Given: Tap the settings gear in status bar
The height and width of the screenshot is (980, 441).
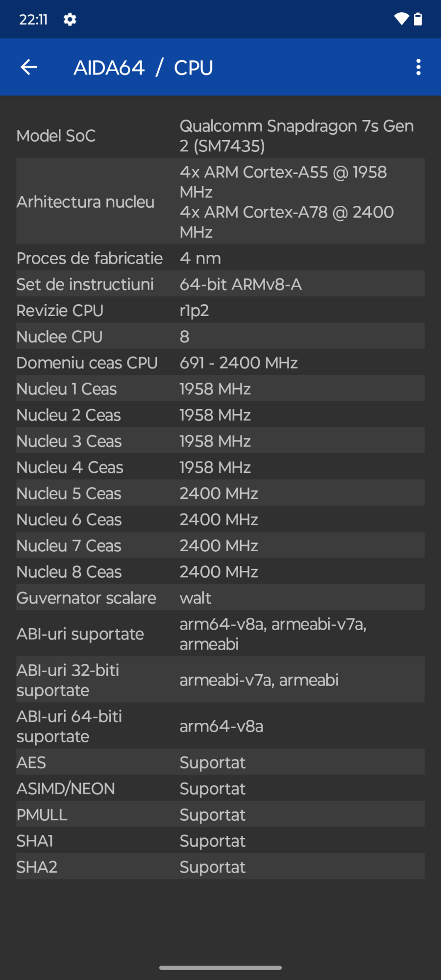Looking at the screenshot, I should (70, 20).
